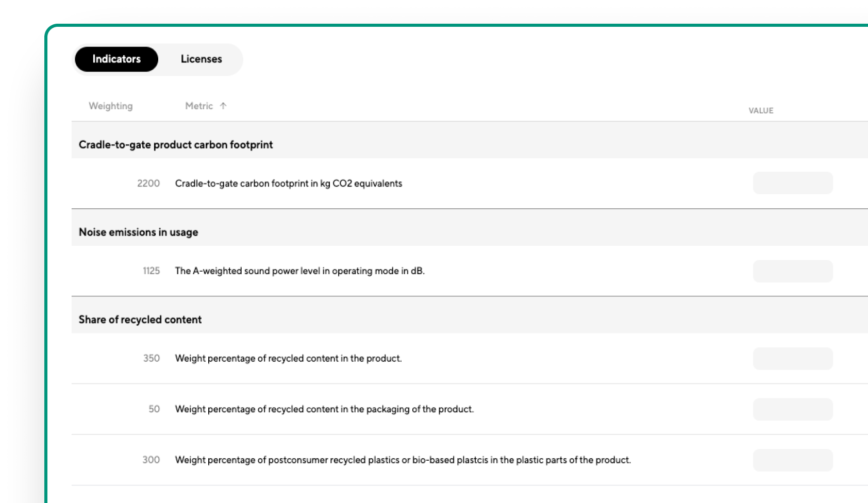
Task: Select the recycled content in packaging row
Action: pos(470,409)
